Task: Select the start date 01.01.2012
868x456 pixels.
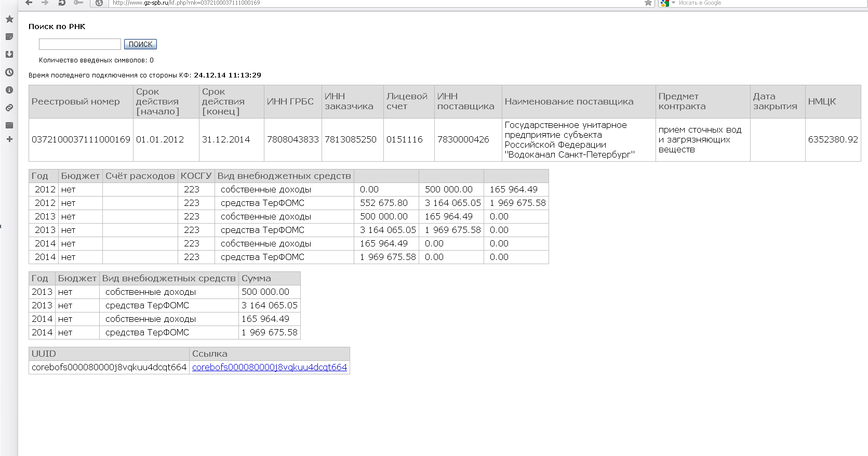Action: coord(160,139)
